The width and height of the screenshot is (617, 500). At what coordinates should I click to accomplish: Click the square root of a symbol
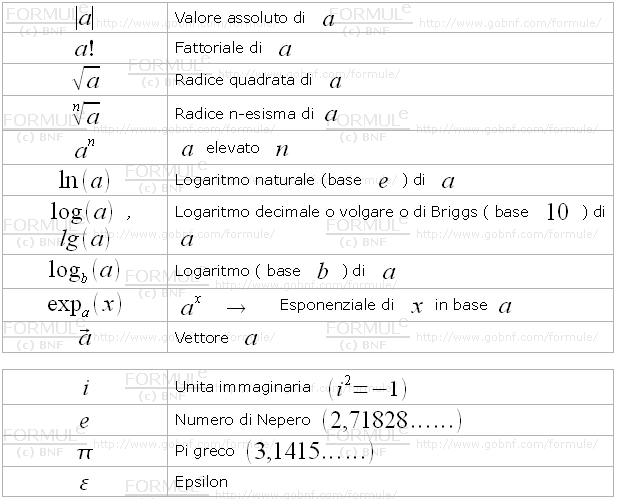(84, 80)
